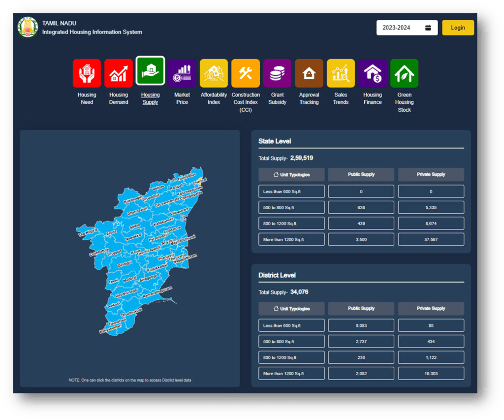Click the Login button

click(458, 28)
